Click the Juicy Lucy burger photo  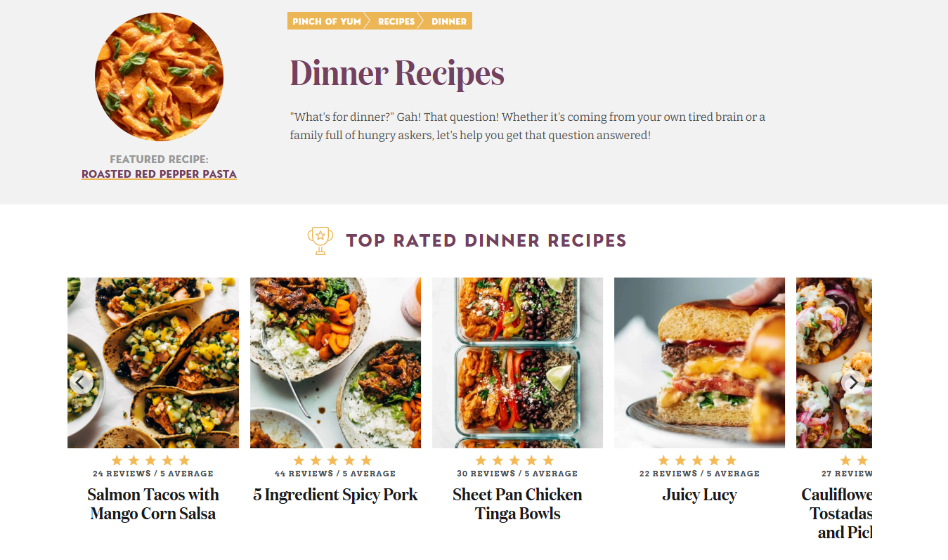click(x=699, y=363)
